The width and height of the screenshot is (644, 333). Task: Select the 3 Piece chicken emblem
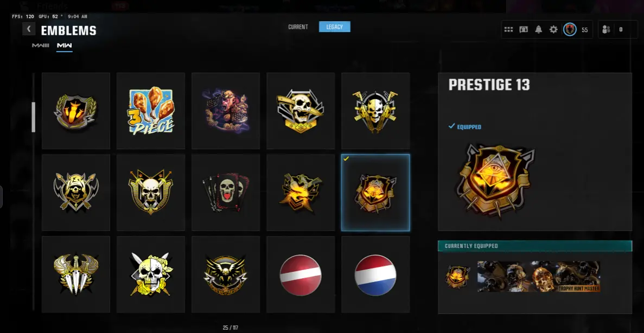pos(151,111)
